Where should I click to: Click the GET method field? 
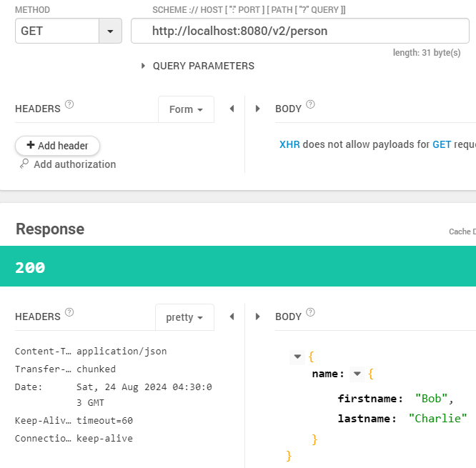[56, 31]
